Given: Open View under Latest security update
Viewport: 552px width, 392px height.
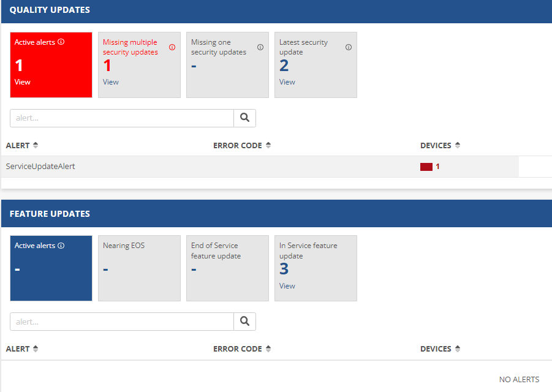Looking at the screenshot, I should tap(287, 81).
